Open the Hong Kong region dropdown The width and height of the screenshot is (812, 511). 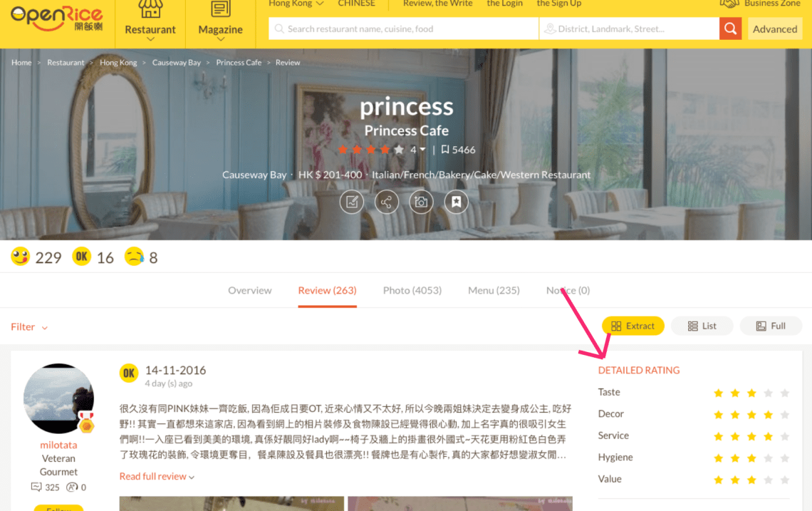pyautogui.click(x=296, y=4)
